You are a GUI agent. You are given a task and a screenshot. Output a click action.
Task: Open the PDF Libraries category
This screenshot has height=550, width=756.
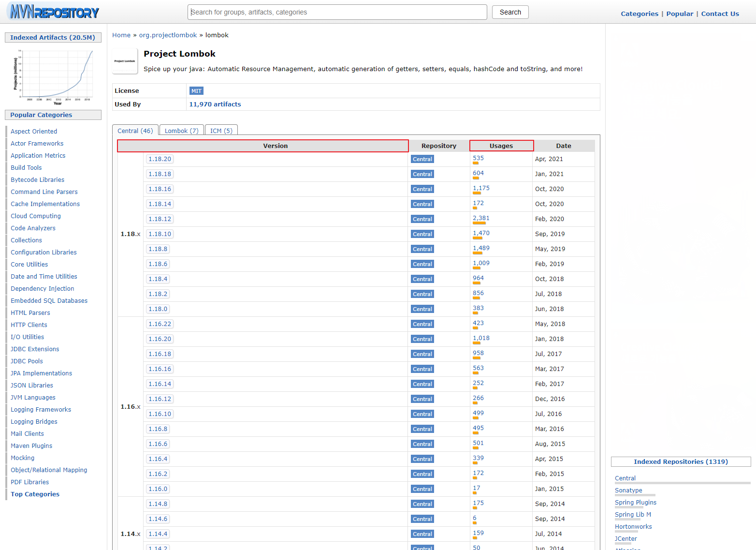30,482
